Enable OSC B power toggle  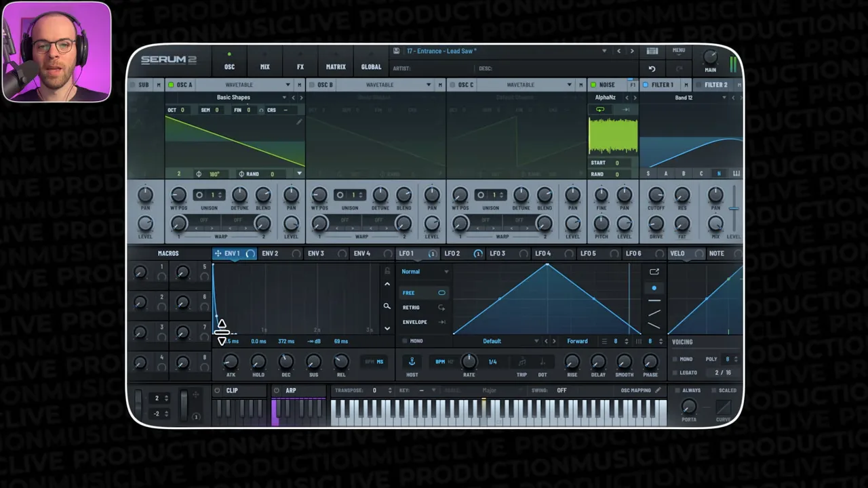point(311,85)
